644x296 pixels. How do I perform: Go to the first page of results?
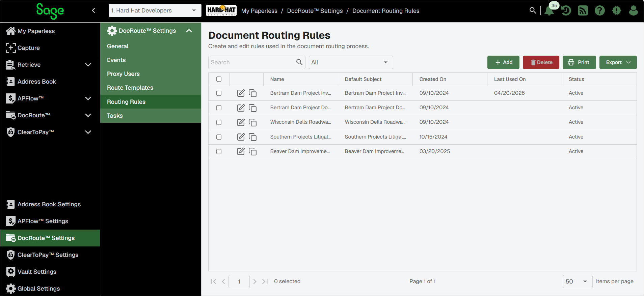coord(213,282)
